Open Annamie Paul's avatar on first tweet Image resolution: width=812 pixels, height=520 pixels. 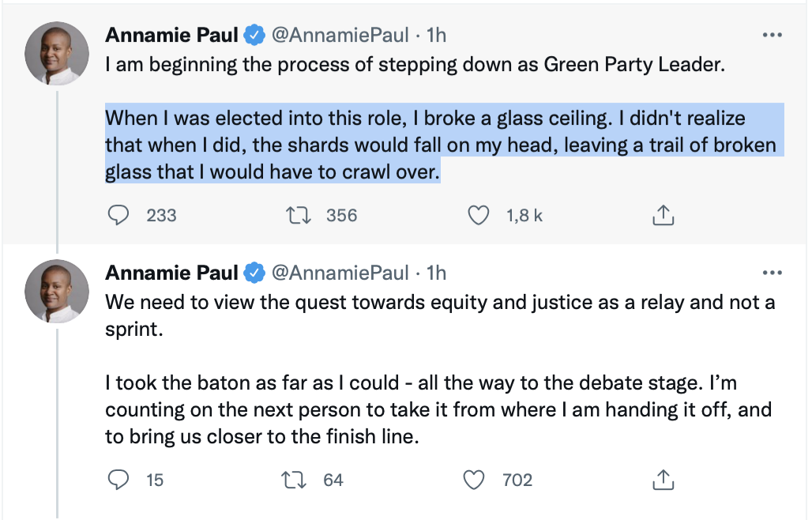[x=57, y=54]
